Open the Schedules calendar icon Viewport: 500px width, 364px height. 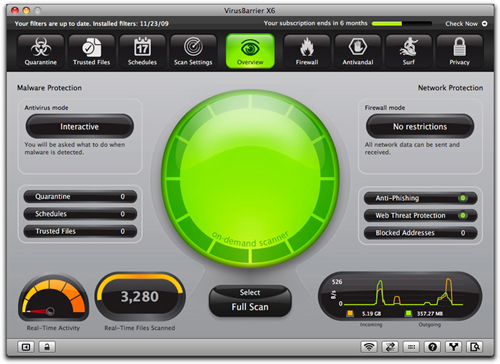tap(142, 52)
